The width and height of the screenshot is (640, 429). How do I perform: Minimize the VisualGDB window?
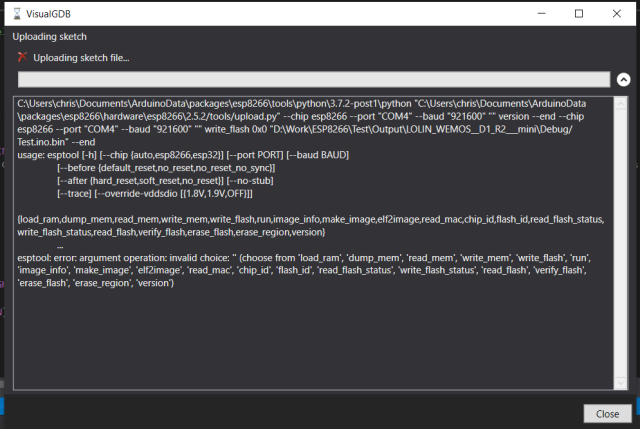542,13
